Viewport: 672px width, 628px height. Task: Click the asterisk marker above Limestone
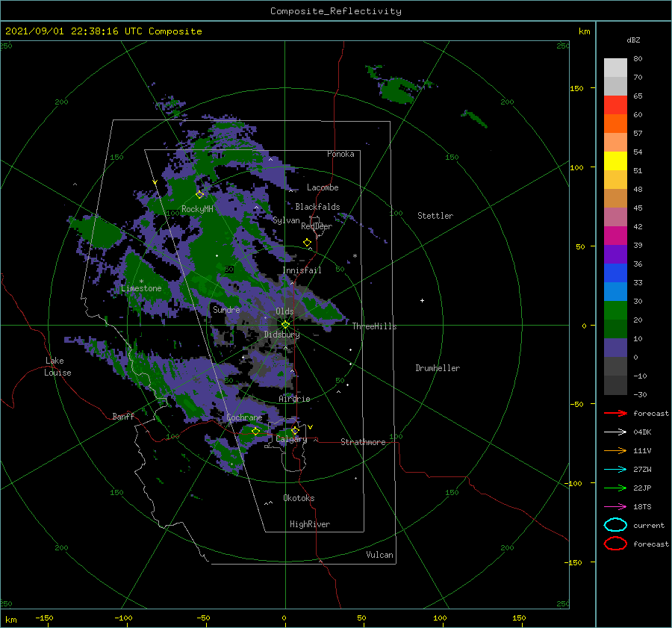[x=141, y=282]
